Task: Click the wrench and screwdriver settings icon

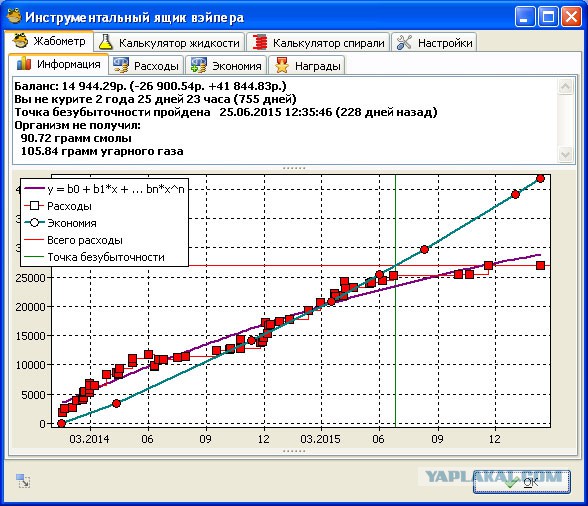Action: coord(404,42)
